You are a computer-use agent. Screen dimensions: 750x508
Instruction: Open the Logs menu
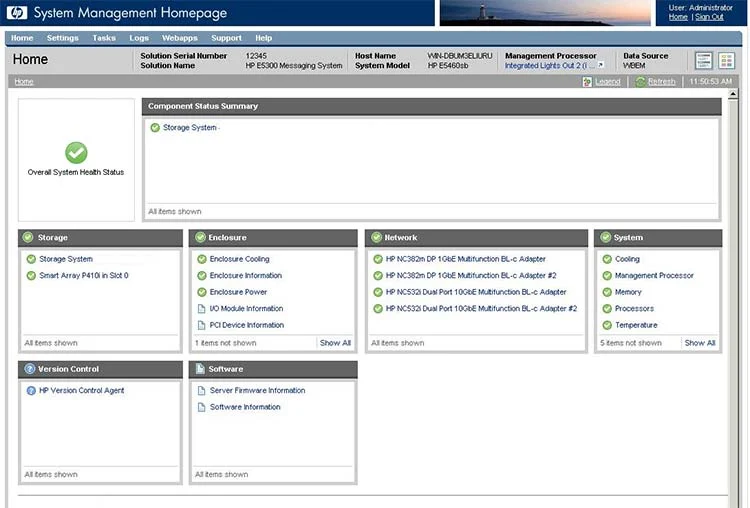pos(139,38)
